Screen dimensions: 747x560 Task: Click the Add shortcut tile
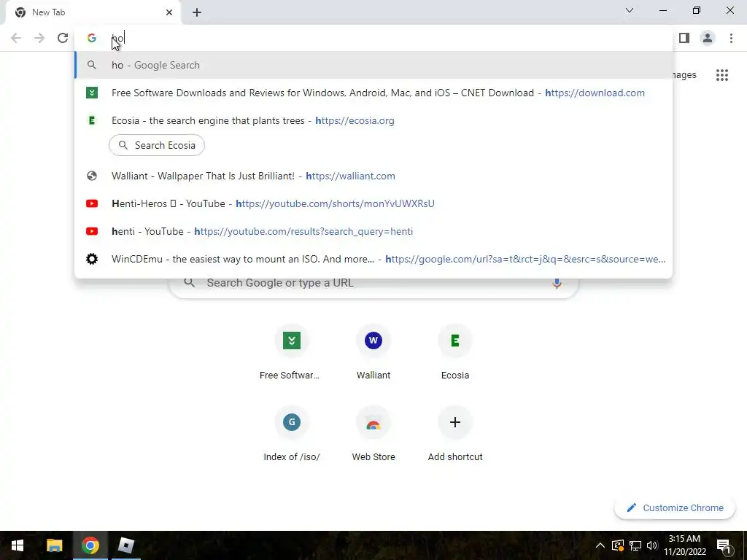[455, 435]
